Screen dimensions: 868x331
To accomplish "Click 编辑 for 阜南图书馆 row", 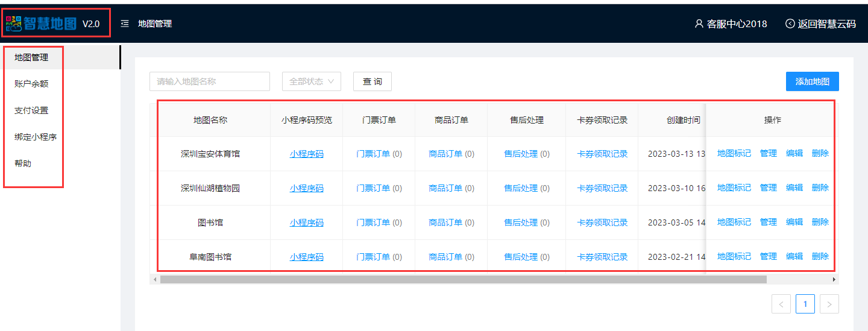I will pyautogui.click(x=794, y=256).
